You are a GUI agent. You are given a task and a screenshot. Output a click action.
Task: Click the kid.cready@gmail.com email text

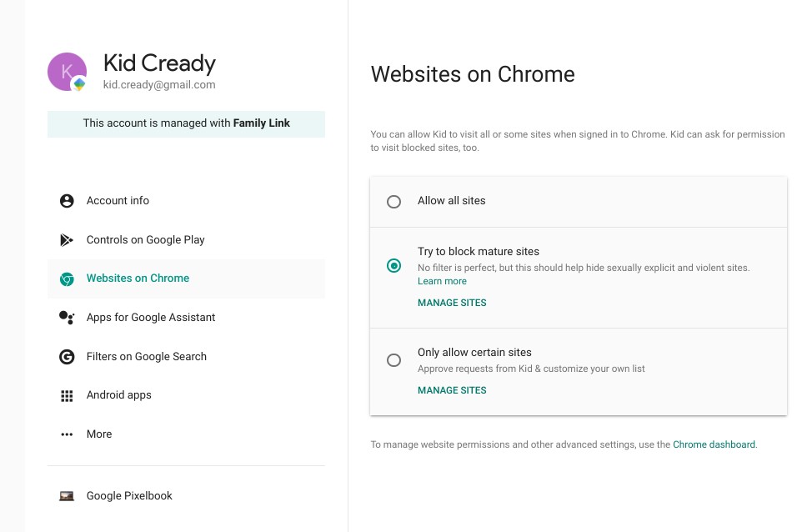(159, 85)
